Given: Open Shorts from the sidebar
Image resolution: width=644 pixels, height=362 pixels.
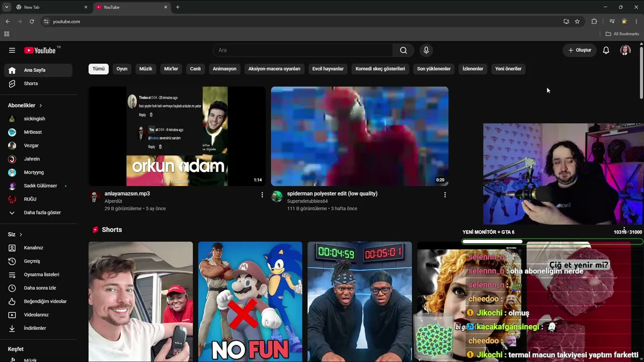Looking at the screenshot, I should (x=38, y=83).
